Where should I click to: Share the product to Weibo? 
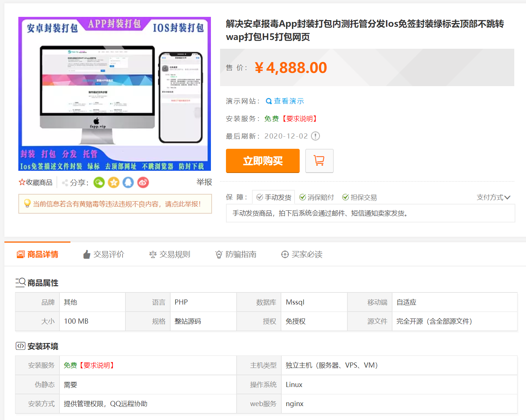click(143, 182)
